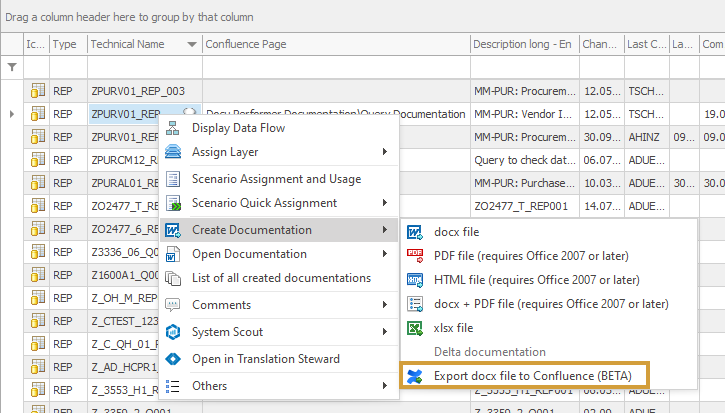Viewport: 725px width, 413px height.
Task: Open Scenario Assignment and Usage
Action: 276,179
